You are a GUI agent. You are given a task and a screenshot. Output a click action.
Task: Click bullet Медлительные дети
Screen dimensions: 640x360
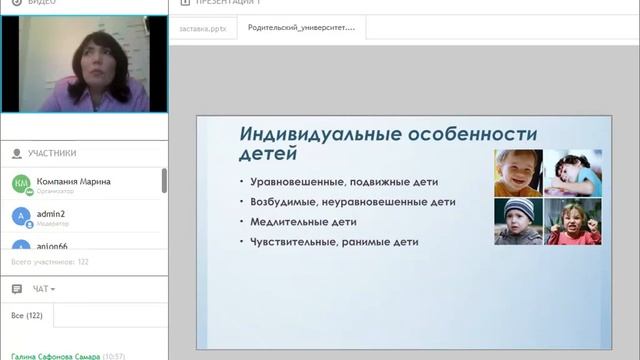303,222
